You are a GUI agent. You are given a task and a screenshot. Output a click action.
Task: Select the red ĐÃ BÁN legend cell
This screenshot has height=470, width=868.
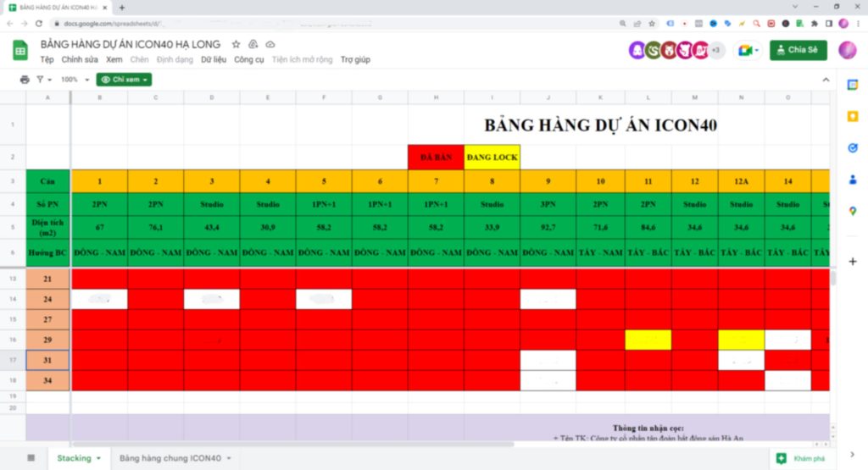(x=436, y=157)
